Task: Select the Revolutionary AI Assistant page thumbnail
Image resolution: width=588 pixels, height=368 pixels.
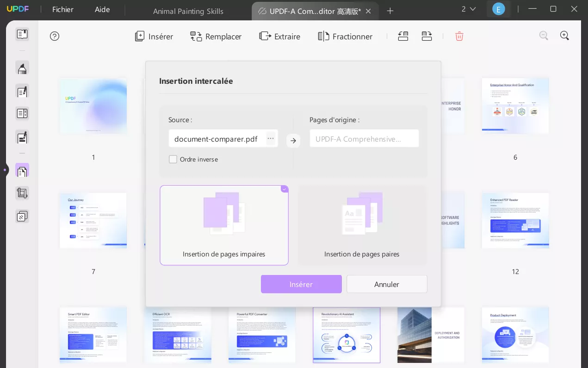Action: click(x=347, y=335)
